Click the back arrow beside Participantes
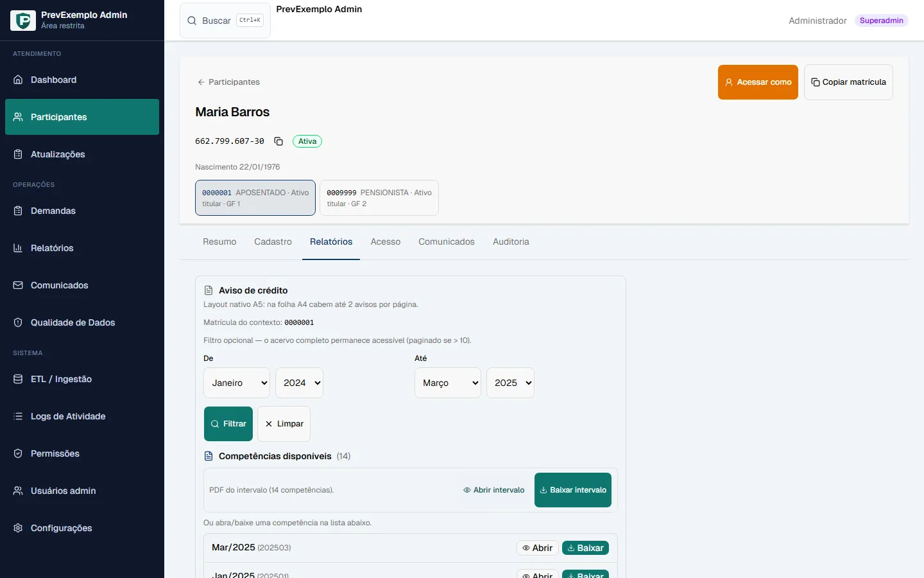 (x=201, y=82)
